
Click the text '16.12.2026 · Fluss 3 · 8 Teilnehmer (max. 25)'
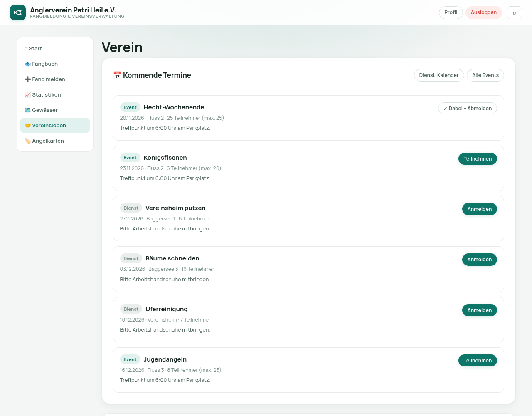[x=170, y=370]
